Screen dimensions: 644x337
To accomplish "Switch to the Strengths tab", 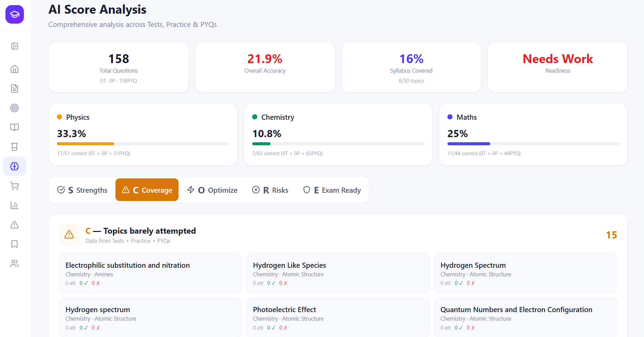I will pos(82,190).
